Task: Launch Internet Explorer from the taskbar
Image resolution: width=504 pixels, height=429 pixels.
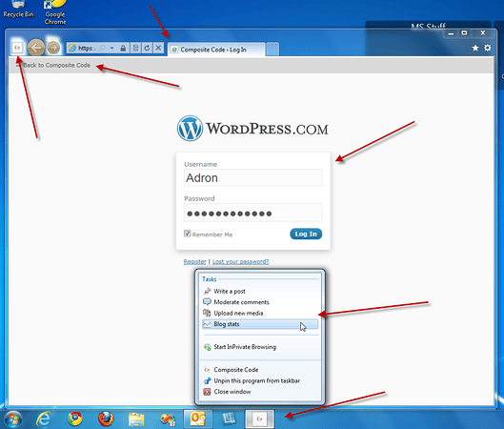Action: pos(44,419)
